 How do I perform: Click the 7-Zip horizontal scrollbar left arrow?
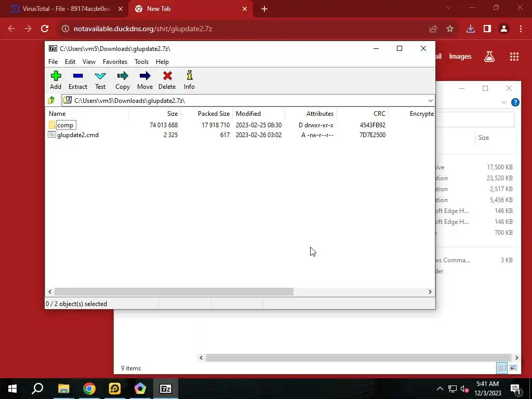click(x=50, y=291)
